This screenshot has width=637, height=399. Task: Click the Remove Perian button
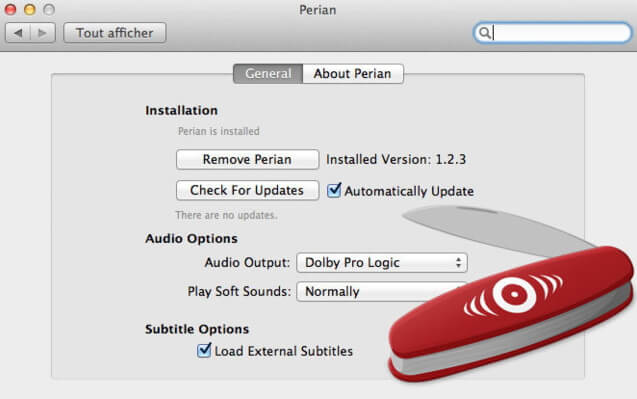[x=247, y=159]
